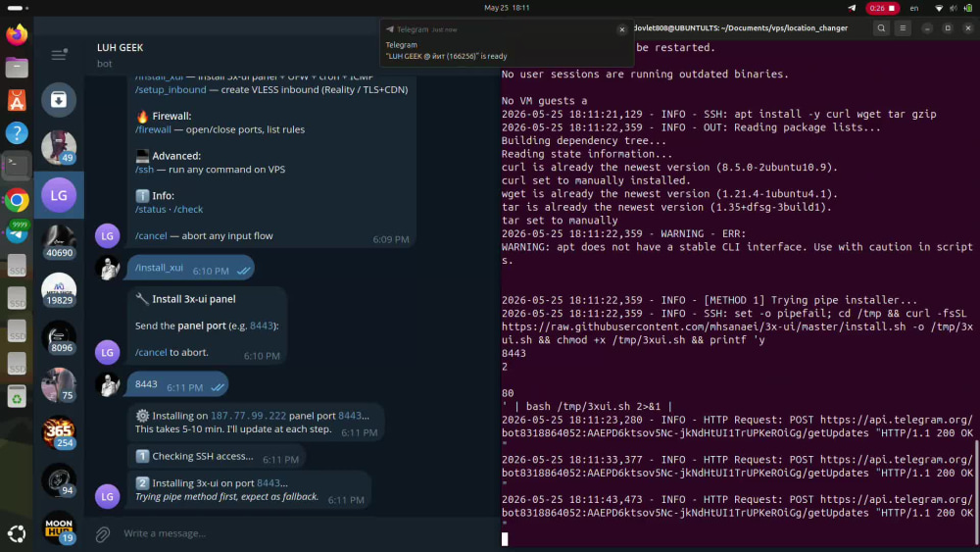Open the battery indicator in top bar
The image size is (980, 552).
(x=968, y=8)
